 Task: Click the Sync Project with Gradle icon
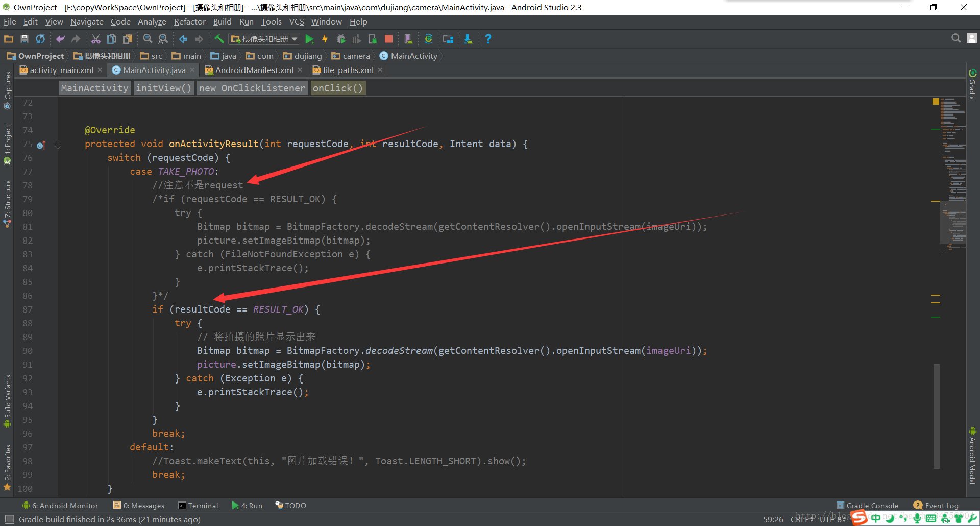428,39
